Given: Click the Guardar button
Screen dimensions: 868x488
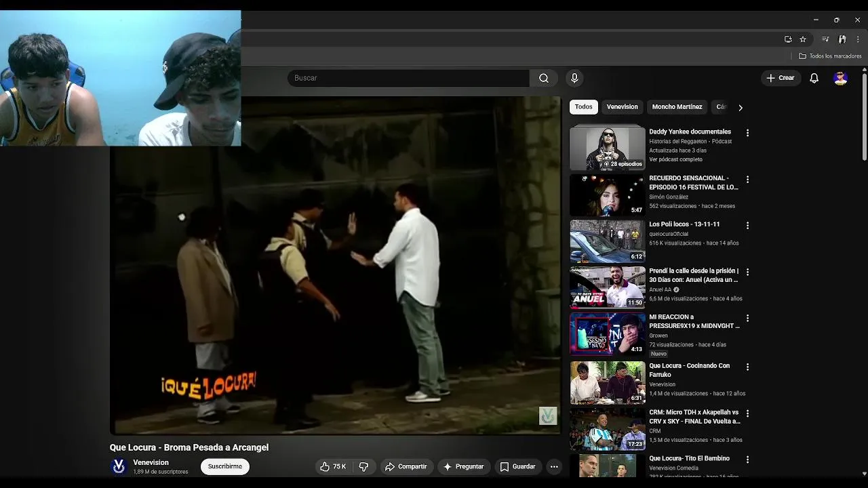Looking at the screenshot, I should (517, 466).
